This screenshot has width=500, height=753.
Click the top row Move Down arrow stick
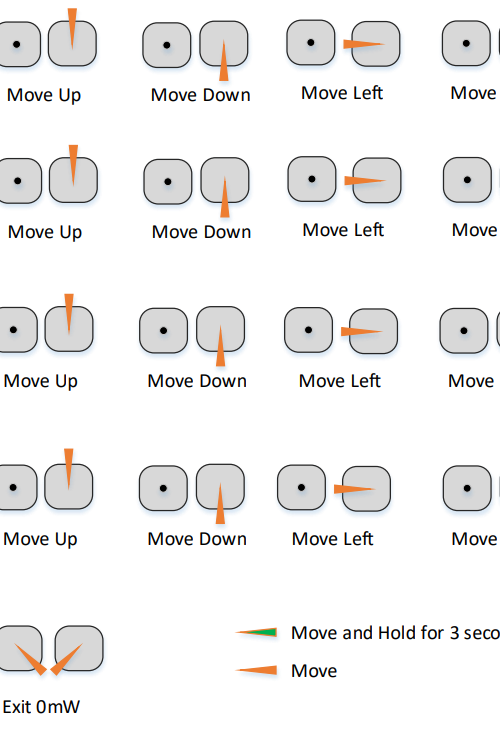coord(224,43)
